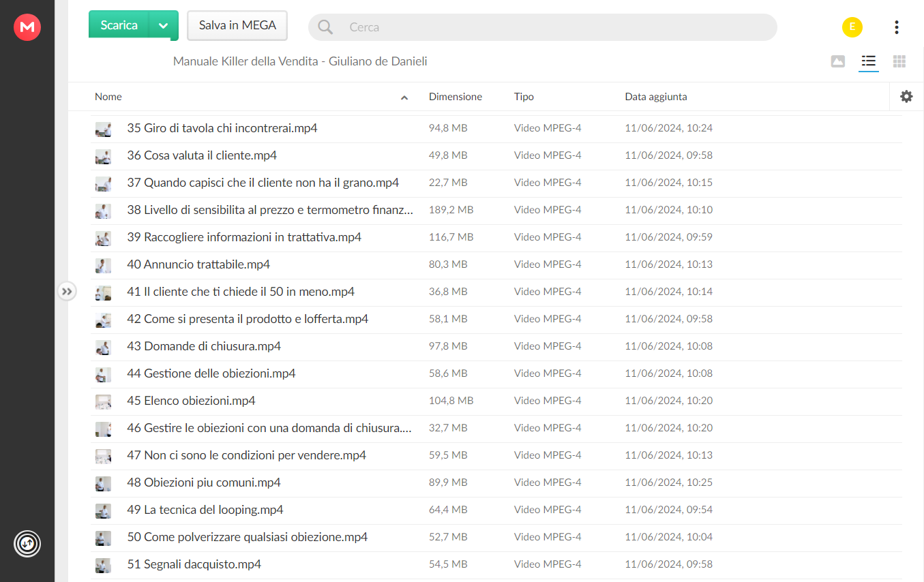Sort by Dimensione column header
The height and width of the screenshot is (582, 924).
(x=456, y=97)
